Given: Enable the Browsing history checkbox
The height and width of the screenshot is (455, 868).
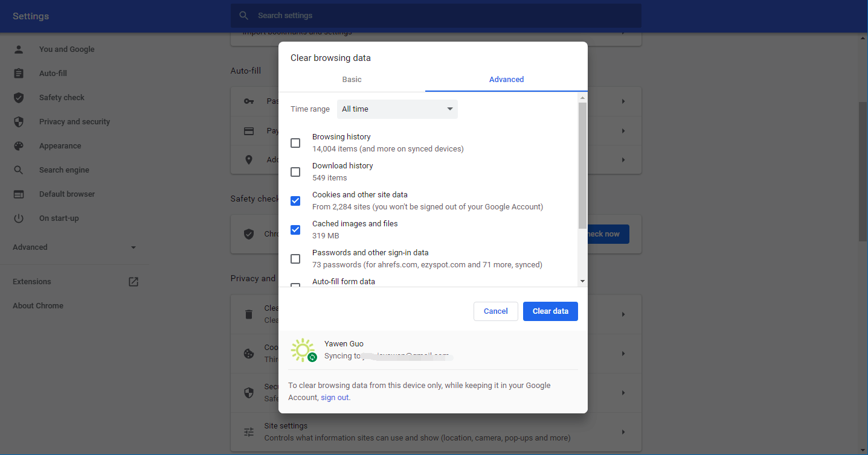Looking at the screenshot, I should [x=295, y=143].
